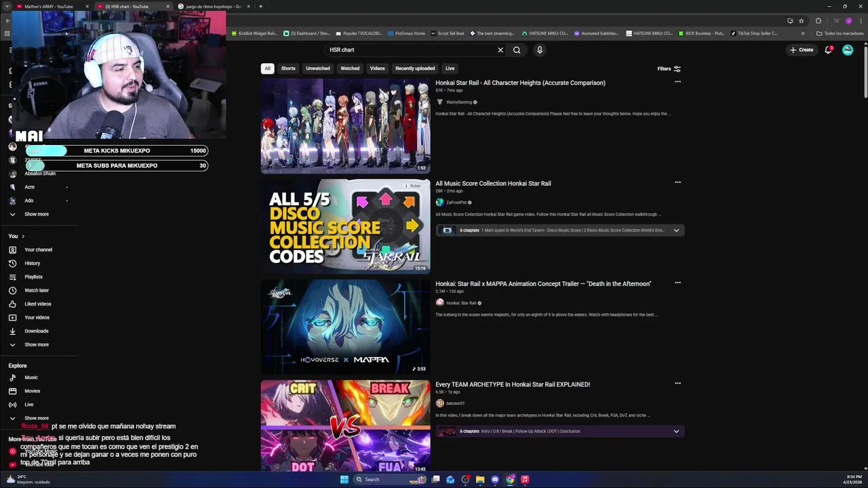Open Downloads in the sidebar
The height and width of the screenshot is (488, 868).
click(37, 331)
